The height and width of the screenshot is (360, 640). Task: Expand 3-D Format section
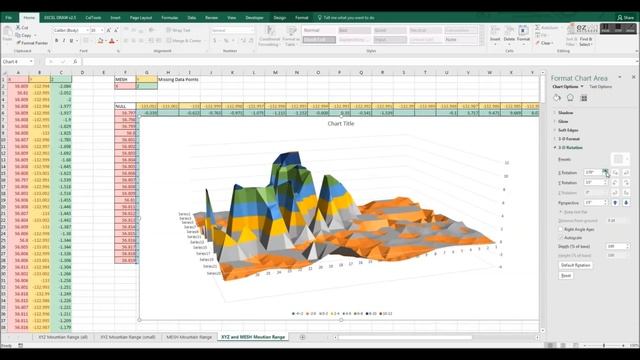[x=569, y=139]
